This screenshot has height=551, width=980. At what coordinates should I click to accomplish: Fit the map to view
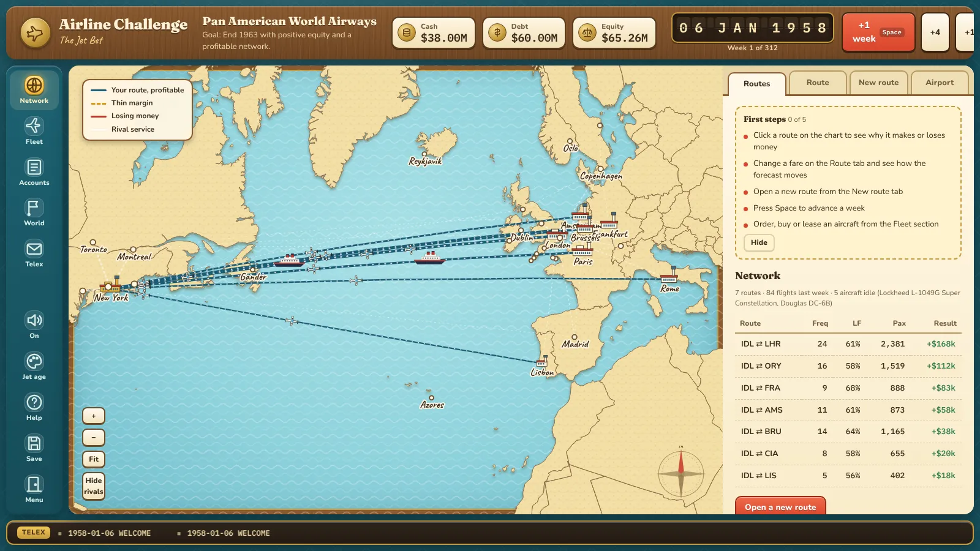pos(94,459)
